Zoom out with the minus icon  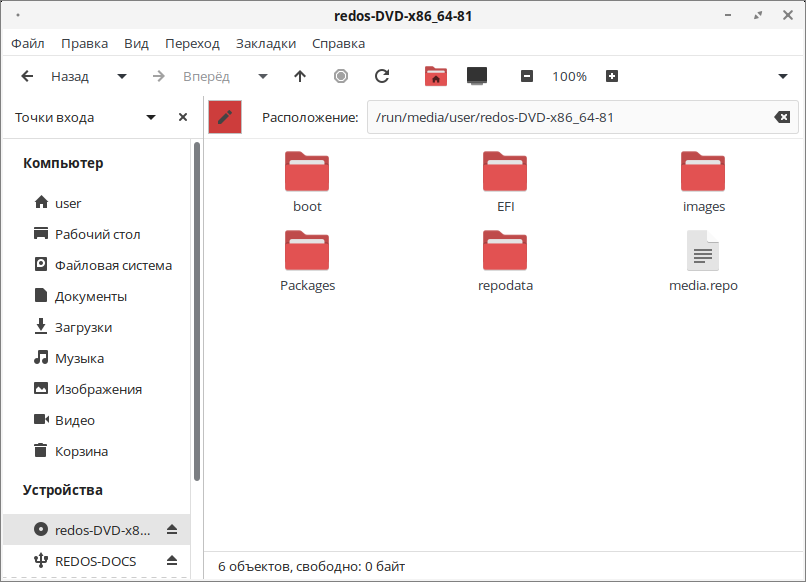[x=527, y=77]
